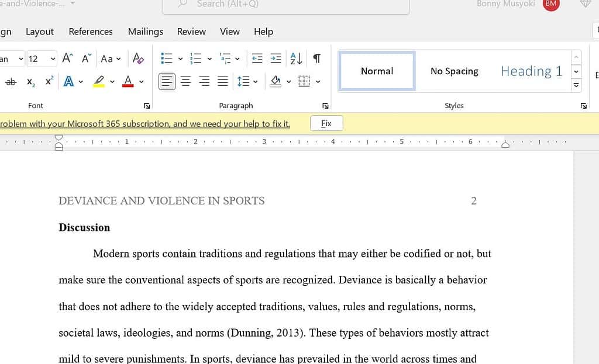Screen dimensions: 599x364
Task: Expand text effects dropdown arrow
Action: pyautogui.click(x=81, y=82)
